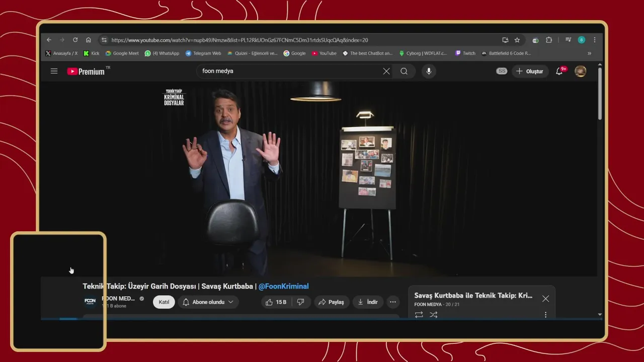This screenshot has width=644, height=362.
Task: Click the toggle-style extension icon beside extensions
Action: pyautogui.click(x=535, y=40)
